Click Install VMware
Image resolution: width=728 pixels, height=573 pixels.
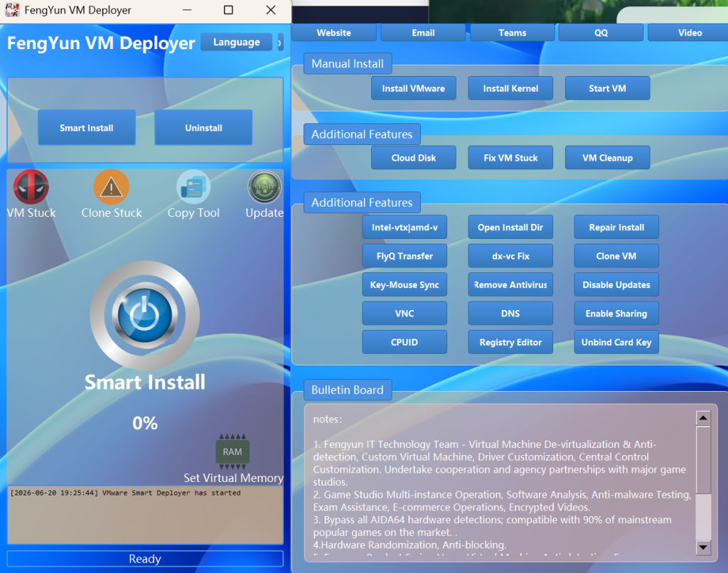coord(413,88)
